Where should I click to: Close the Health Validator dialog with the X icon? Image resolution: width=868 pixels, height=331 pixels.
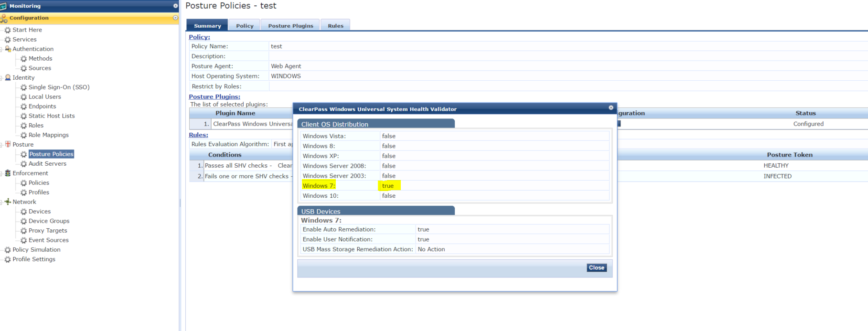point(611,108)
